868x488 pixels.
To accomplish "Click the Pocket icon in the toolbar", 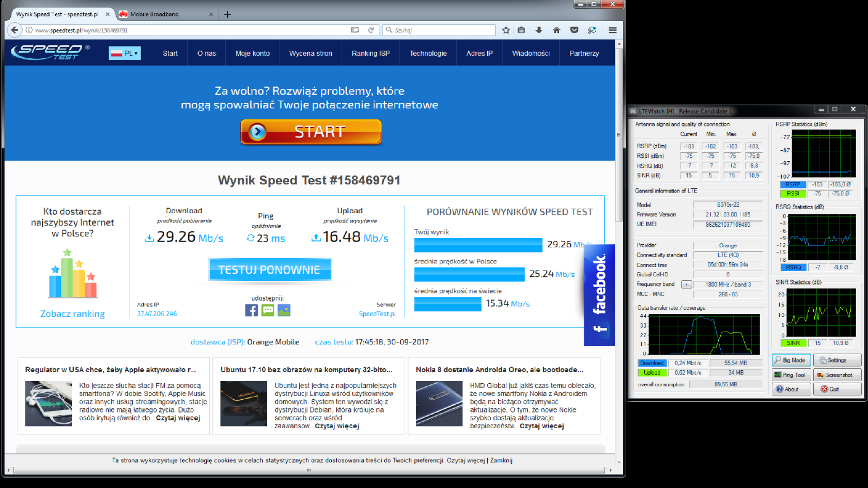I will (x=574, y=30).
